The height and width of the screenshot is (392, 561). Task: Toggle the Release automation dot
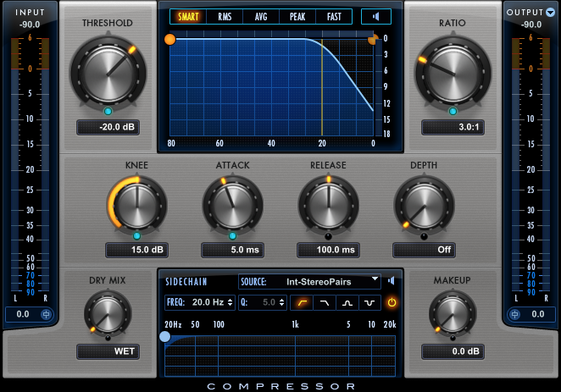tap(328, 236)
